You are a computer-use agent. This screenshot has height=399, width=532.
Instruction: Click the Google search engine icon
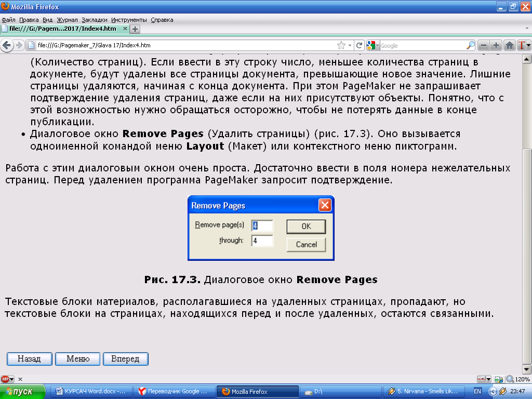(370, 45)
